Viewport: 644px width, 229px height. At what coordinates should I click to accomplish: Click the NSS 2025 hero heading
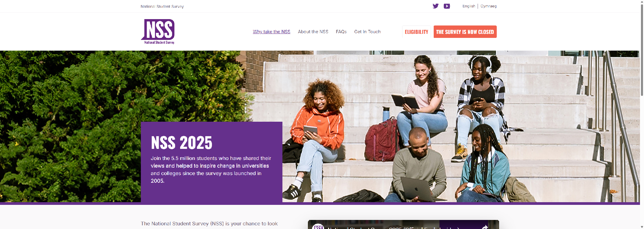coord(181,143)
